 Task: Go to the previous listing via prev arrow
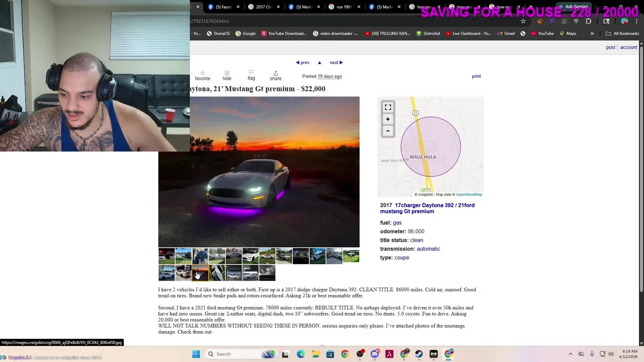[x=302, y=62]
